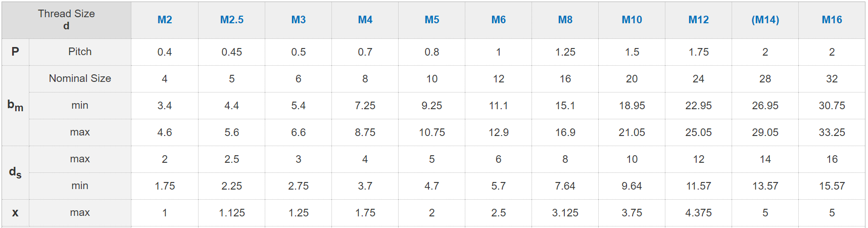Click the M10 ds min value 9.64
Viewport: 868px width, 228px height.
point(632,186)
